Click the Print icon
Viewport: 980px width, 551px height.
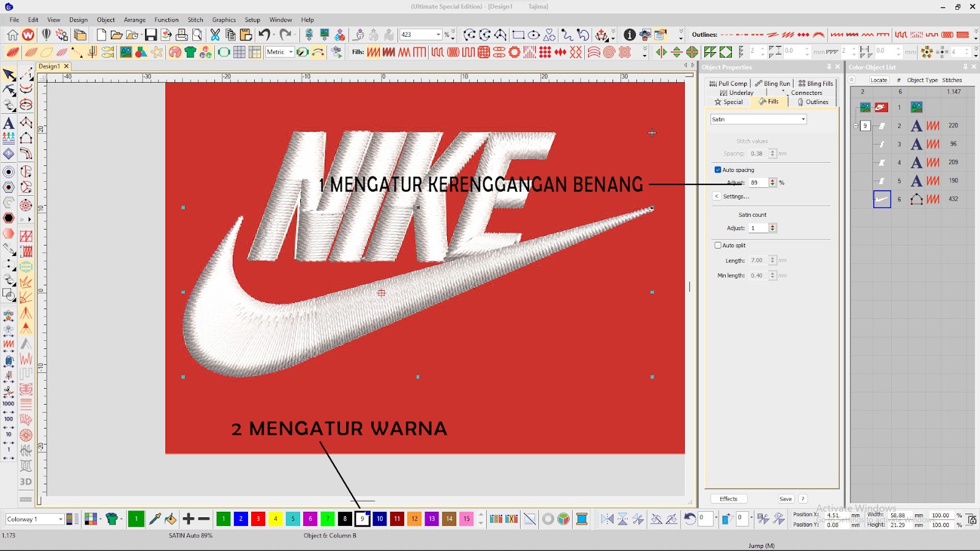(x=182, y=35)
